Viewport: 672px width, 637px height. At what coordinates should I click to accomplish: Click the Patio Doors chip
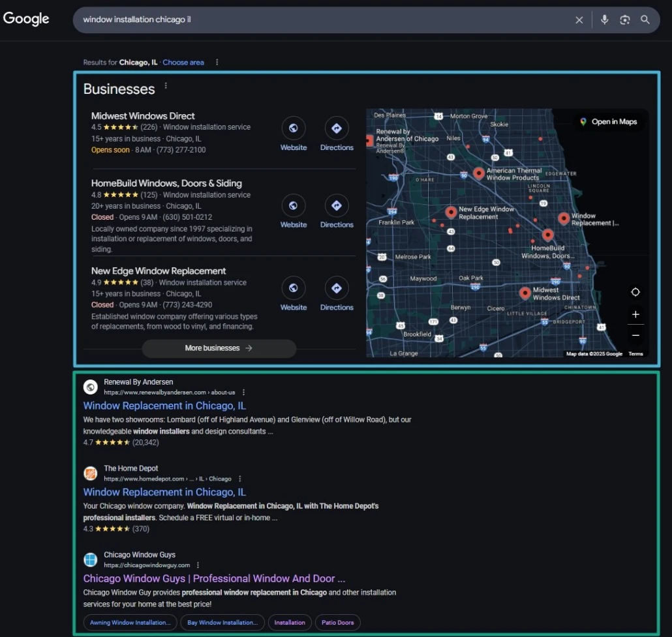[338, 623]
